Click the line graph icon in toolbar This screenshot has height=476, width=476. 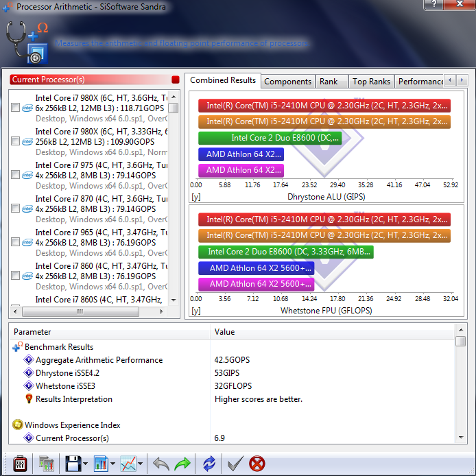coord(128,464)
